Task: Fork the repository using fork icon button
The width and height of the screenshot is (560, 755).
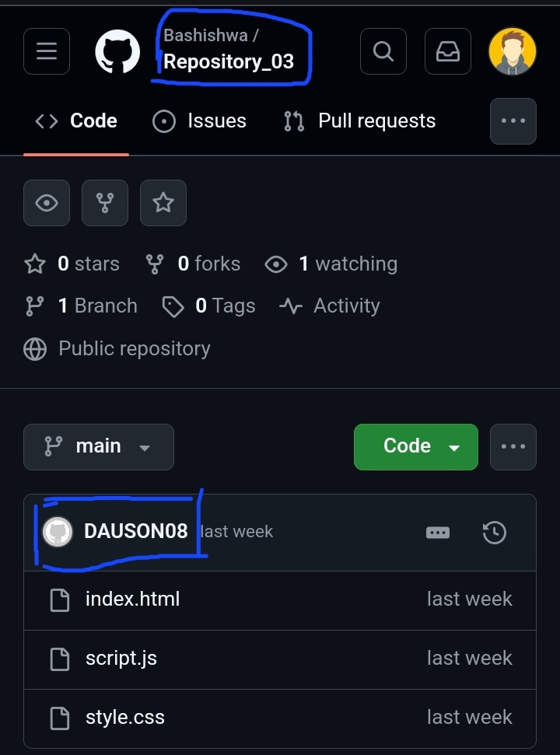Action: [104, 203]
